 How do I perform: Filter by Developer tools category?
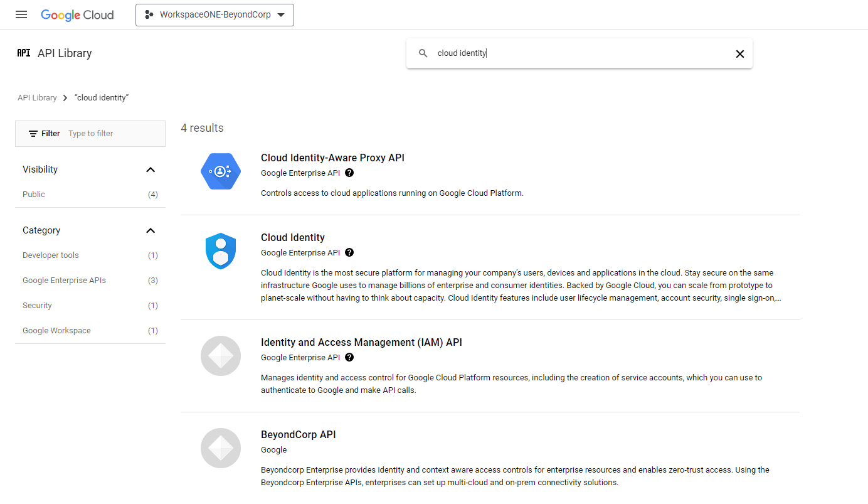51,255
